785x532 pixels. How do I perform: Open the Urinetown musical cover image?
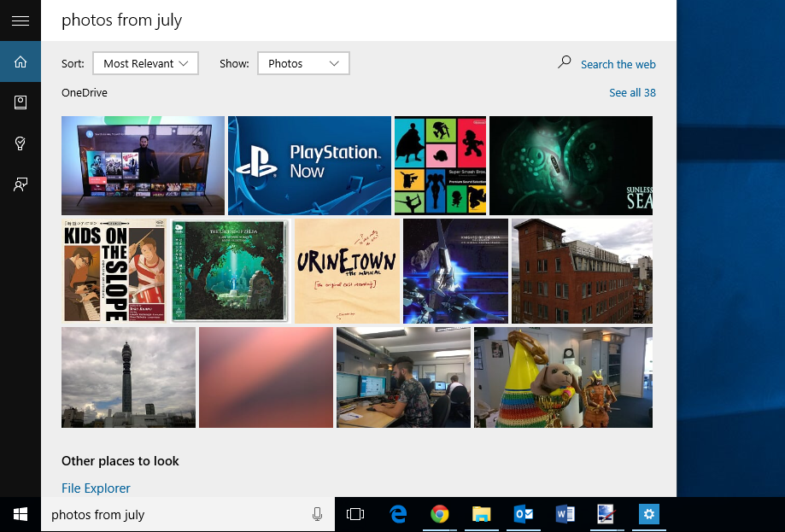347,271
